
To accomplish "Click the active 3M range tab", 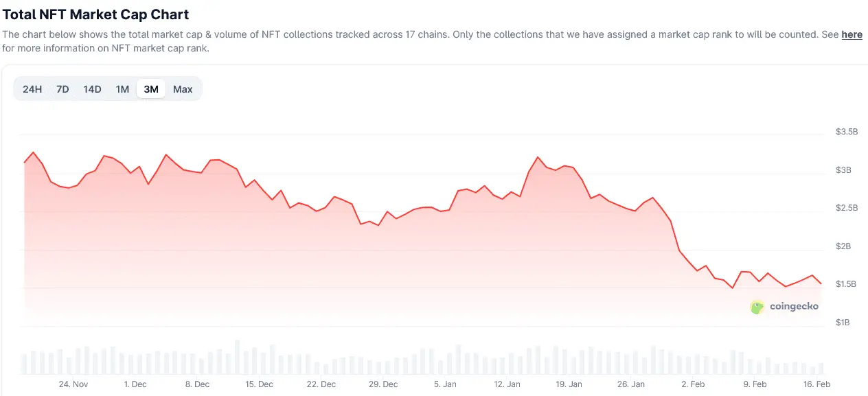I will 151,89.
